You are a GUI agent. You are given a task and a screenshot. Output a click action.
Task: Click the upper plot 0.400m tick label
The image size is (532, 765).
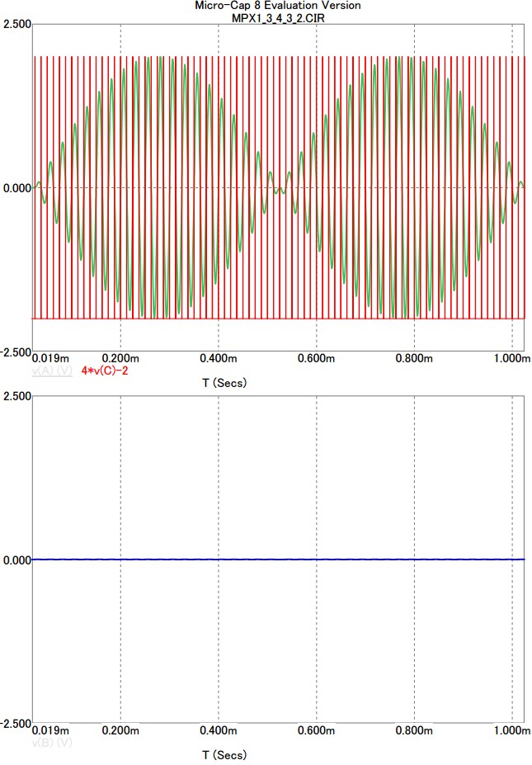[218, 358]
